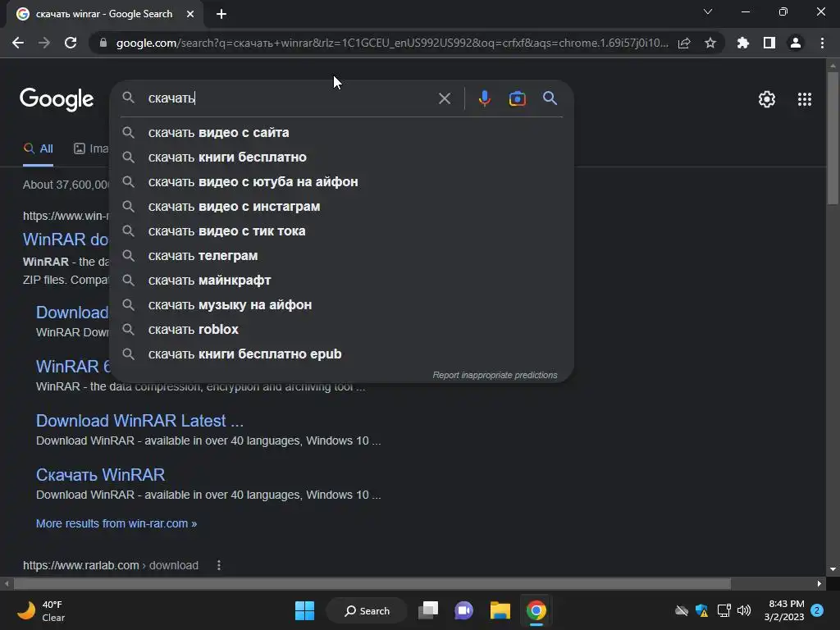This screenshot has width=840, height=630.
Task: Choose suggestion 'скачать видео с сайта'
Action: (342, 132)
